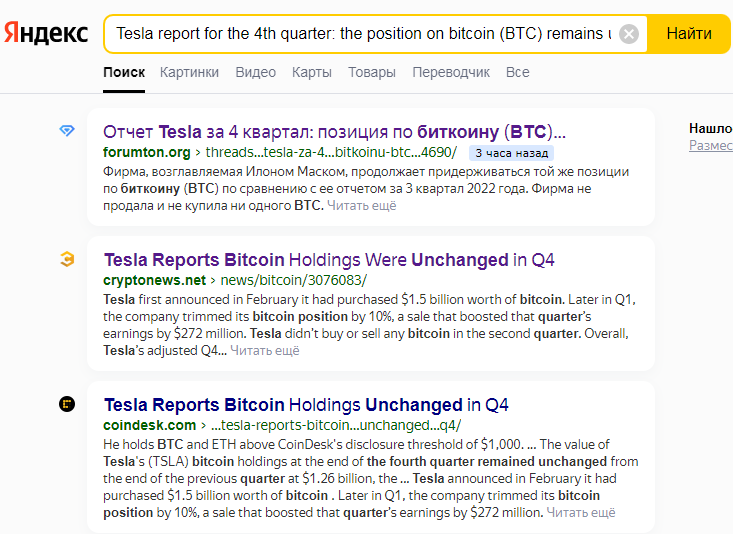Viewport: 733px width, 534px height.
Task: Click inside the search input field
Action: (x=364, y=34)
